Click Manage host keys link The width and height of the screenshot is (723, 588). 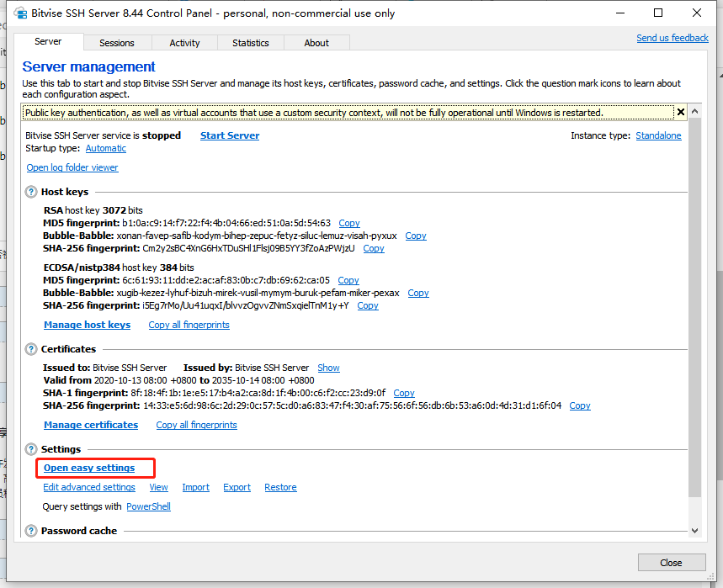(x=88, y=325)
